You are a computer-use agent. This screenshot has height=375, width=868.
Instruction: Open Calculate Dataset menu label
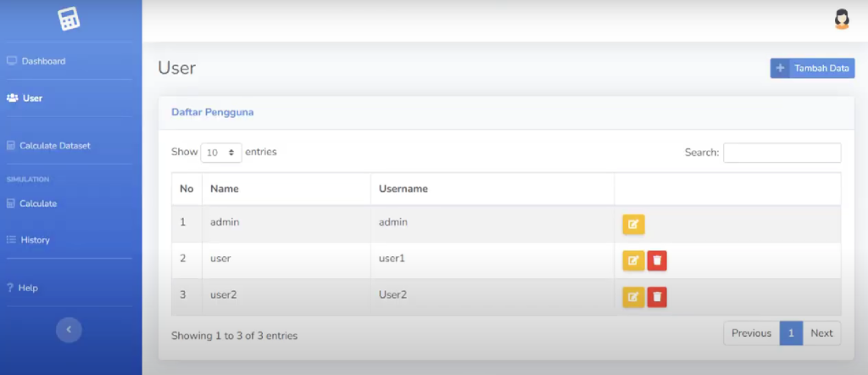click(55, 146)
